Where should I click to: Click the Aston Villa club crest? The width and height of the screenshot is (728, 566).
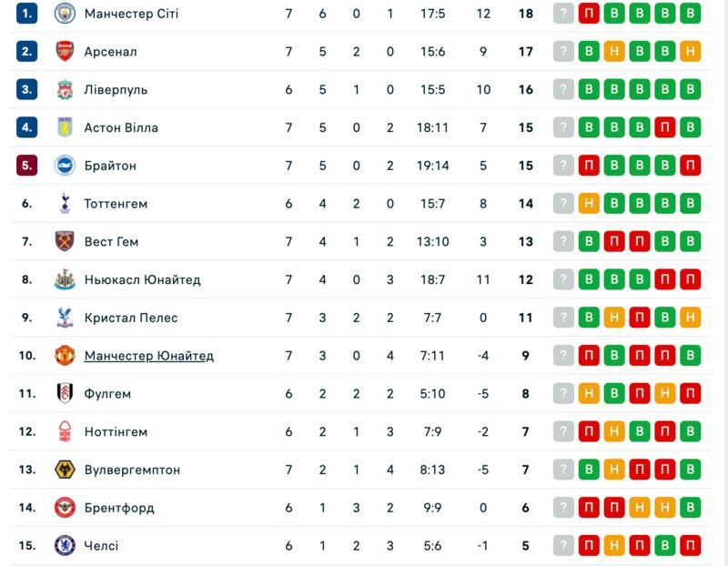click(64, 128)
